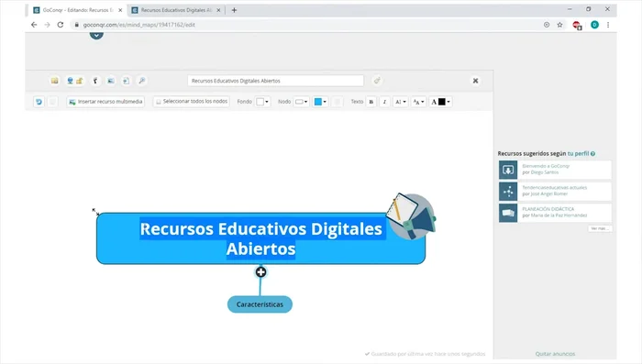The image size is (642, 364).
Task: Click the padlock privacy icon
Action: 80,81
